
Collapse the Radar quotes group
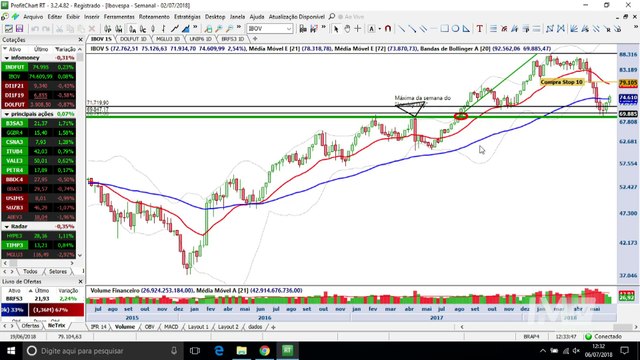(7, 227)
